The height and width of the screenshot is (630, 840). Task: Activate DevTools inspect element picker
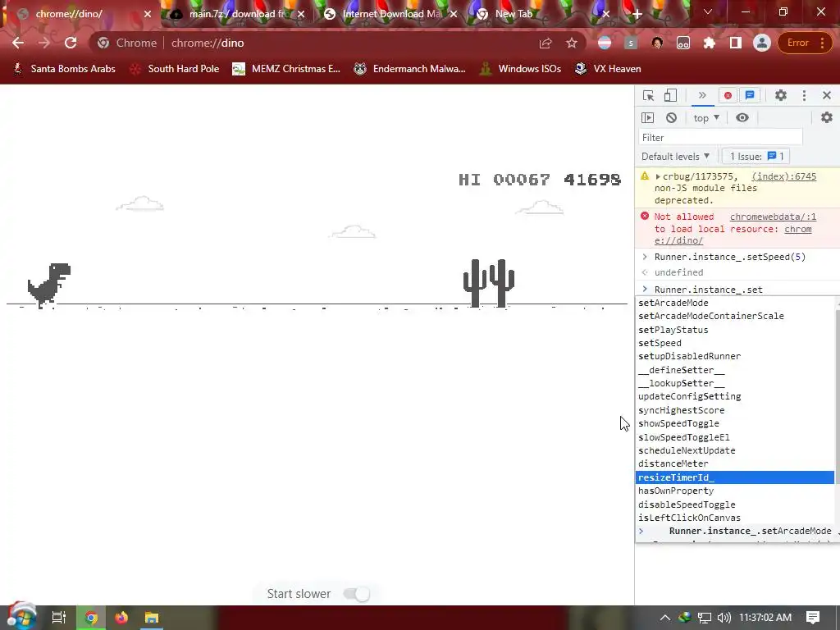[x=648, y=95]
